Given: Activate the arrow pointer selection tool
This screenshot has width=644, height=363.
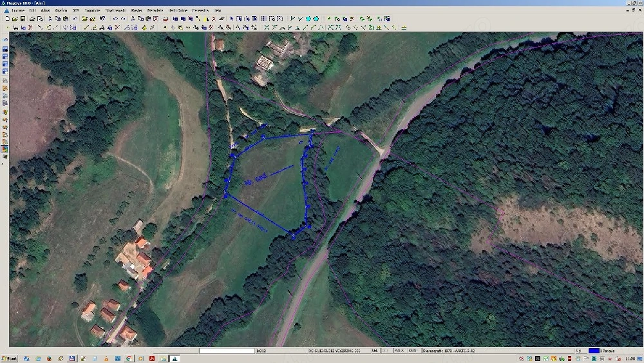Looking at the screenshot, I should (x=231, y=19).
